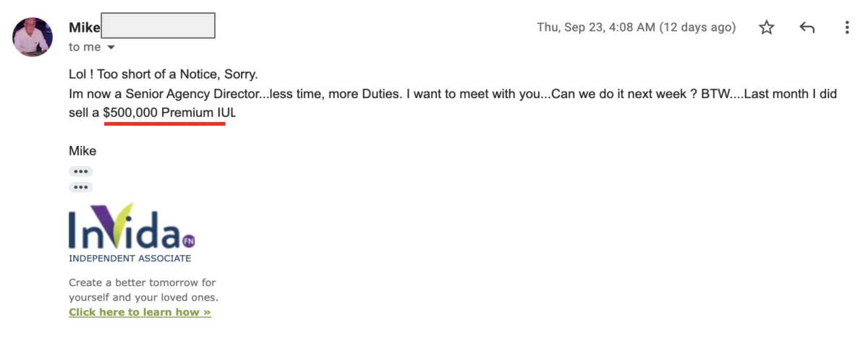Click the "to me" recipient text
The width and height of the screenshot is (868, 346).
(x=85, y=47)
